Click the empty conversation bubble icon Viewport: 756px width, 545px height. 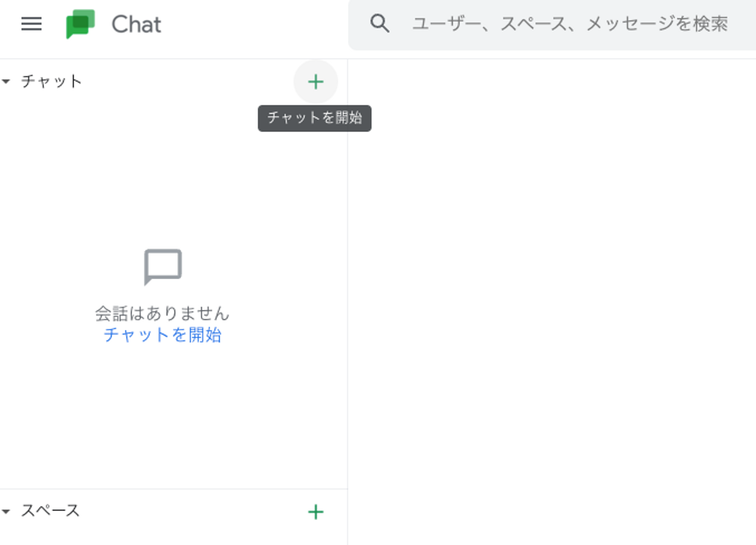(163, 267)
